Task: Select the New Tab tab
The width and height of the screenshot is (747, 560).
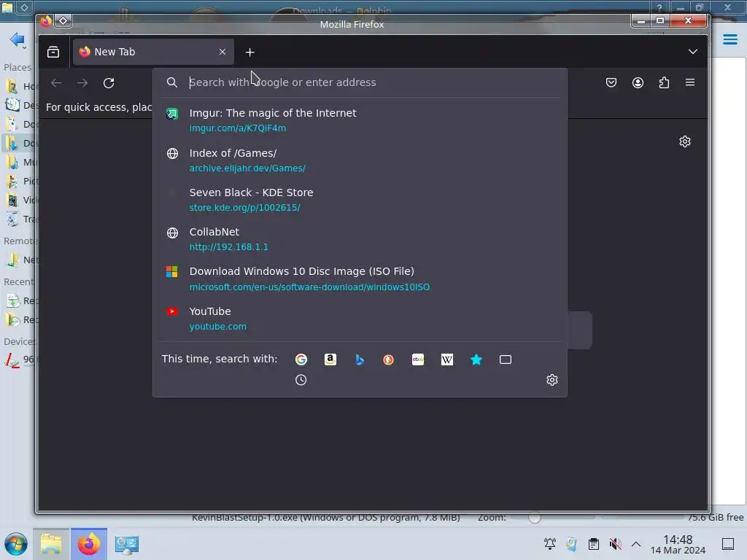Action: coord(153,52)
